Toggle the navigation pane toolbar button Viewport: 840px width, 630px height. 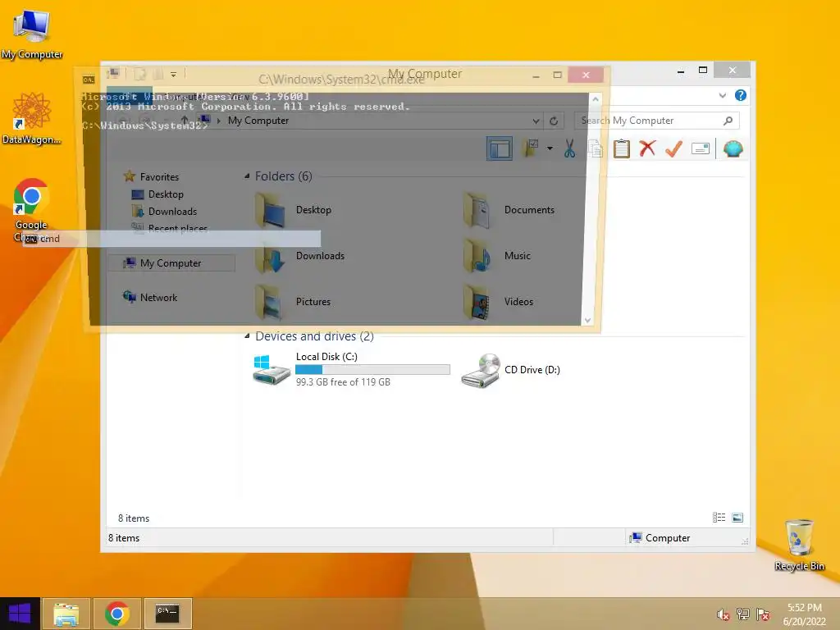pos(500,148)
